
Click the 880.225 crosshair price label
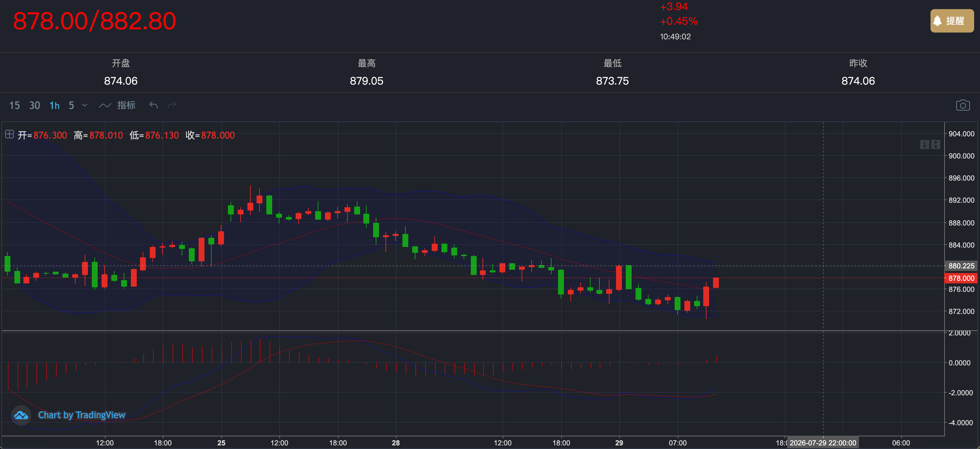tap(961, 266)
